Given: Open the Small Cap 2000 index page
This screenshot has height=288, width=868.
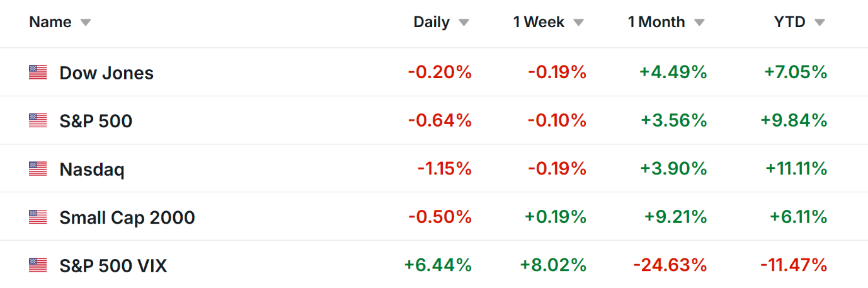Looking at the screenshot, I should tap(127, 217).
